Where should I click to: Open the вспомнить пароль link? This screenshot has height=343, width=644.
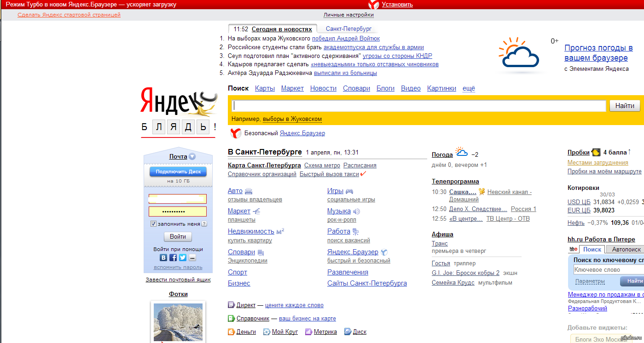178,267
